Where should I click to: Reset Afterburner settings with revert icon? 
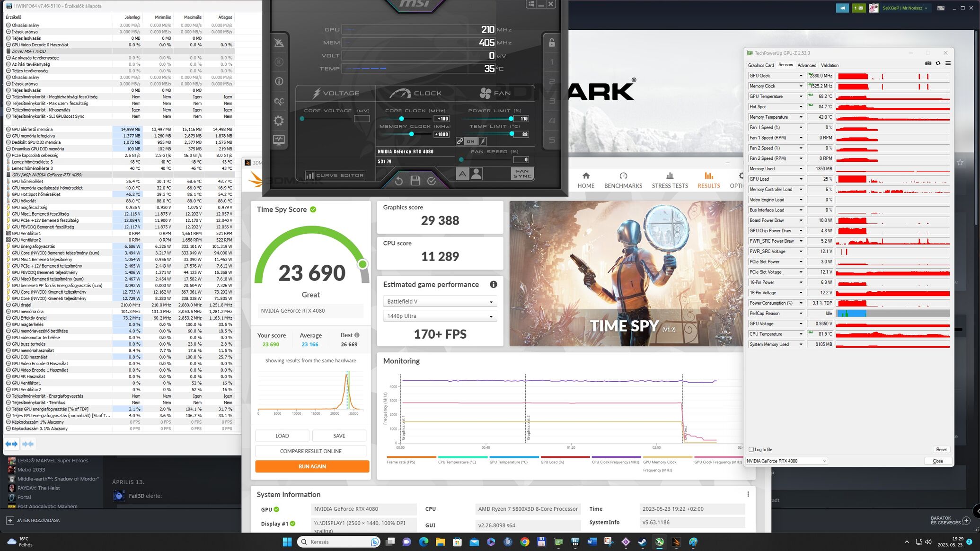coord(398,181)
